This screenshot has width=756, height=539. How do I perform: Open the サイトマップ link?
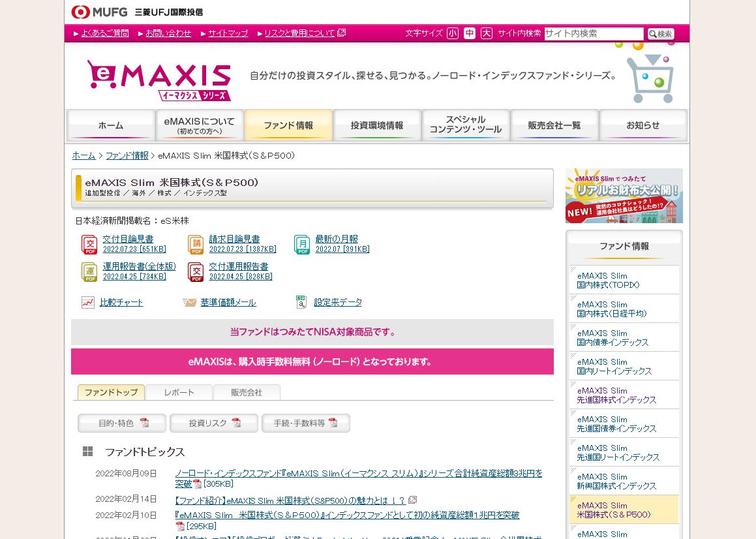228,33
